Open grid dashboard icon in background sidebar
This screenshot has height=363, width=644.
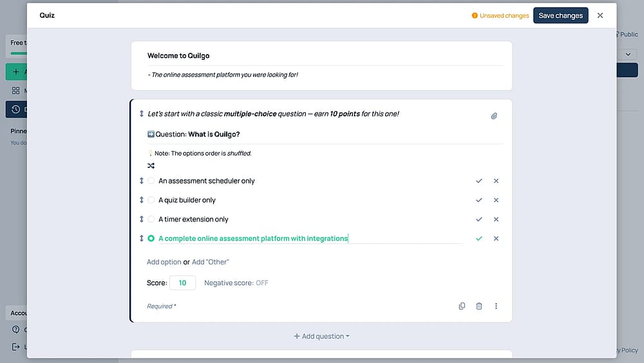tap(15, 90)
